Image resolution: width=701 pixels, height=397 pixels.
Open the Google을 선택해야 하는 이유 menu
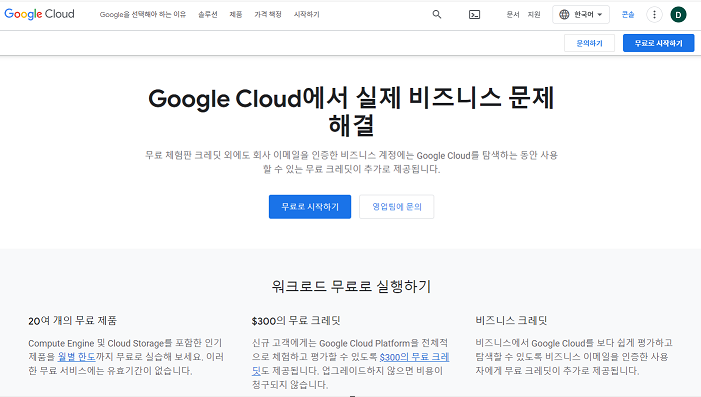(x=143, y=14)
